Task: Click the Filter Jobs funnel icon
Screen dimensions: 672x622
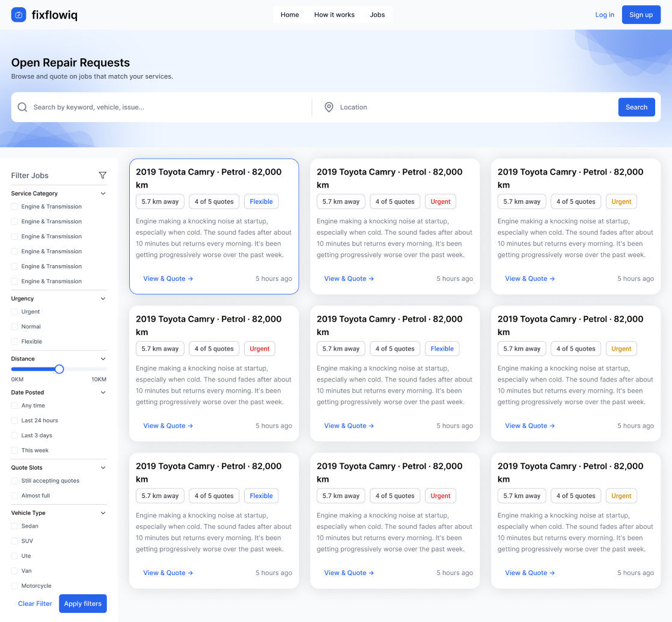Action: pyautogui.click(x=102, y=176)
